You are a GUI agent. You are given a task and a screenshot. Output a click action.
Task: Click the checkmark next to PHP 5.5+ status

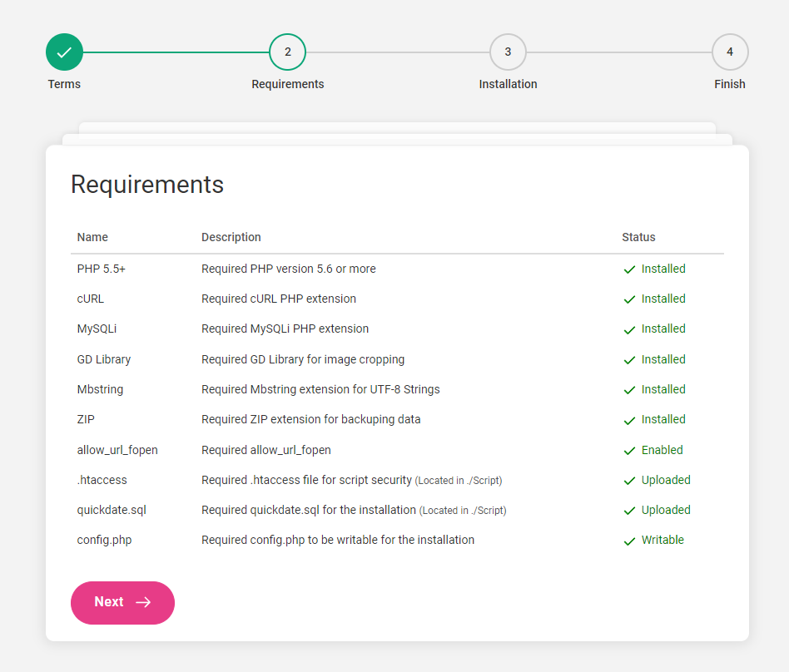629,269
